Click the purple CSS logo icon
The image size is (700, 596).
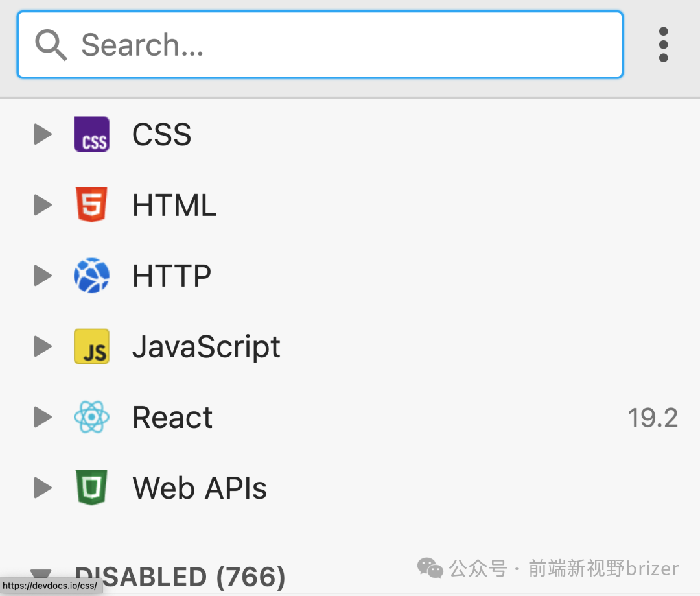click(x=91, y=134)
